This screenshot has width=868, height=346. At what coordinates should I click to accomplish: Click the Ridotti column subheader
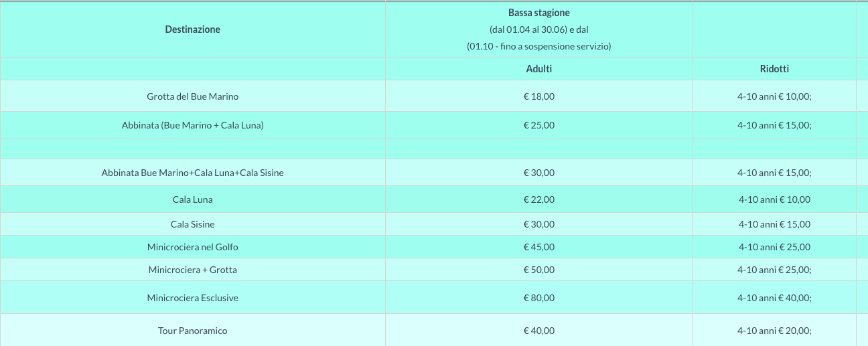click(x=775, y=69)
